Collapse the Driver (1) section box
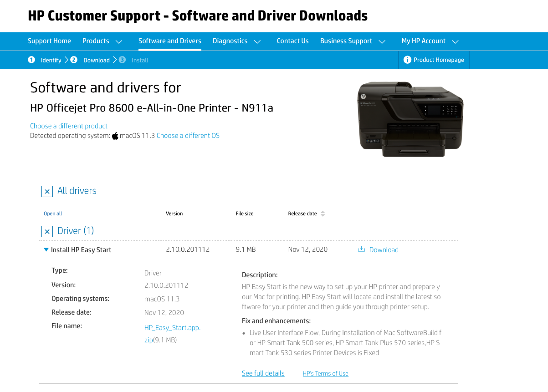The height and width of the screenshot is (392, 548). click(x=47, y=231)
